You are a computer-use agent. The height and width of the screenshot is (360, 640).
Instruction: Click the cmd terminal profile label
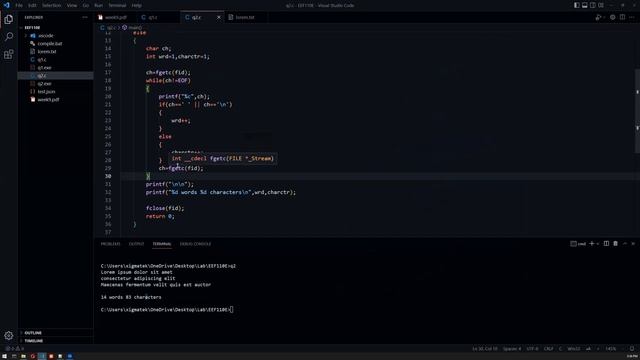click(x=578, y=244)
